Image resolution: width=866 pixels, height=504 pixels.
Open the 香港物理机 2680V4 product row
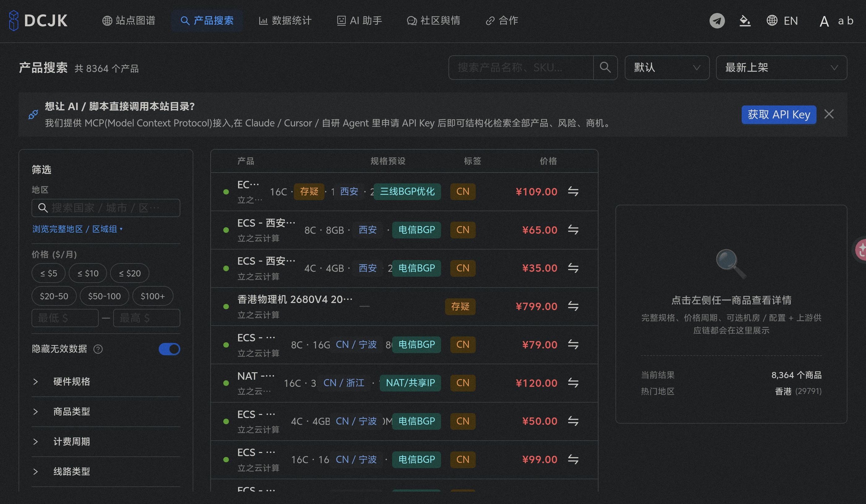click(404, 306)
